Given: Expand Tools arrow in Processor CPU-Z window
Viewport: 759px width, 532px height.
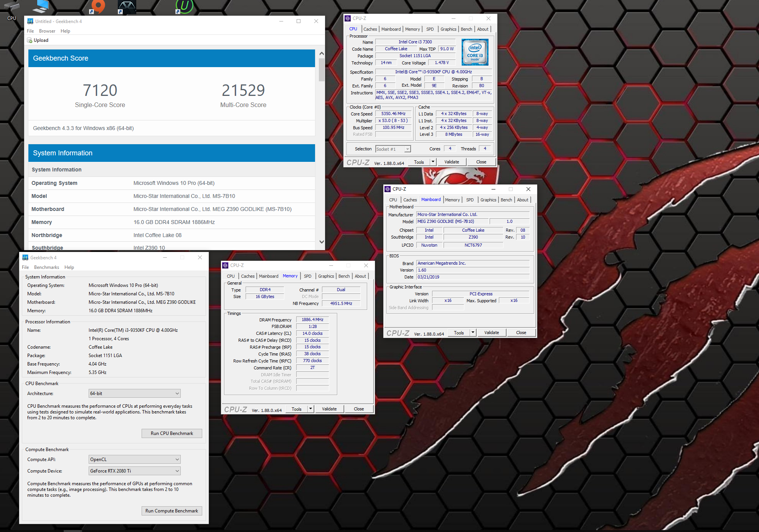Looking at the screenshot, I should coord(433,162).
